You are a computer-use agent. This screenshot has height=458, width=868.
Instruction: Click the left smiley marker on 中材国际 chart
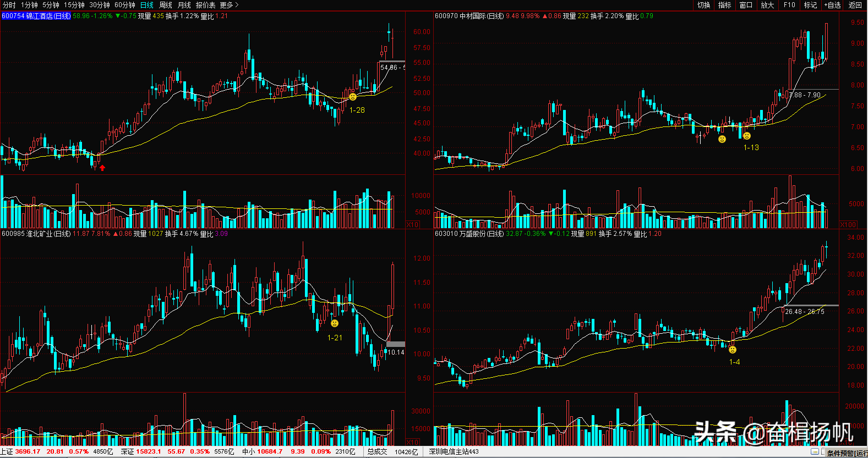[x=722, y=139]
